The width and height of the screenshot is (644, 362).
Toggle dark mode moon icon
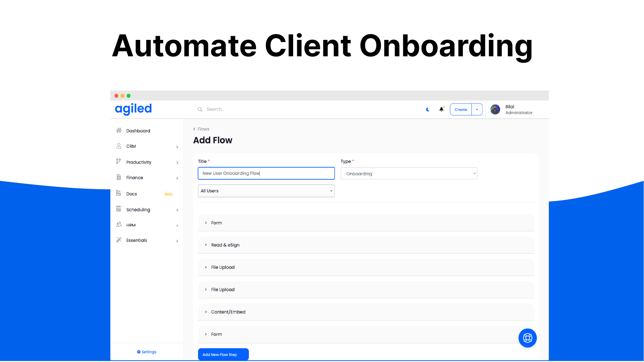point(428,109)
